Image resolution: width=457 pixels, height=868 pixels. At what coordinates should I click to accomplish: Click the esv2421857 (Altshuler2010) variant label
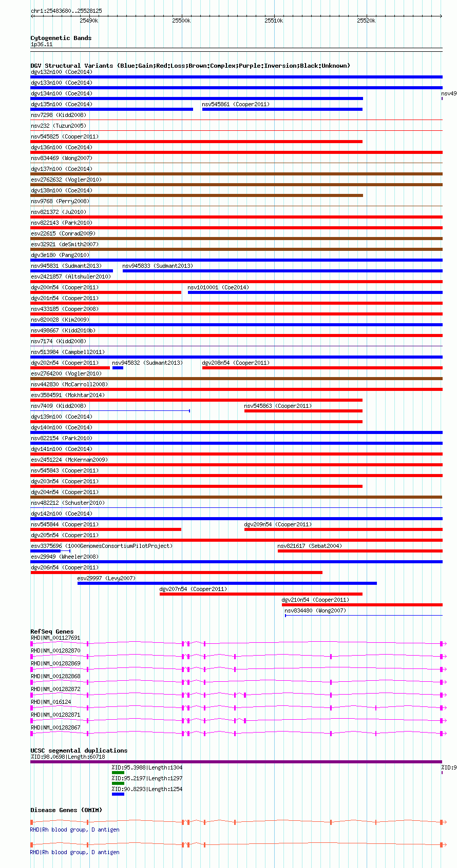coord(71,277)
